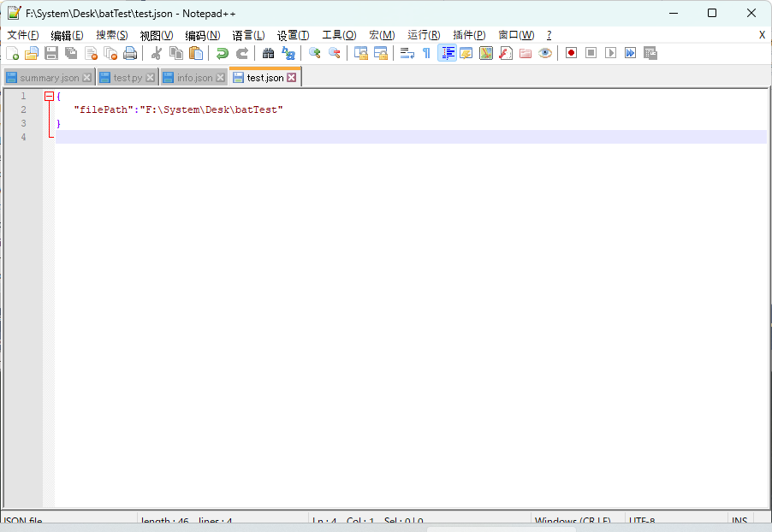Open the 宏(M) menu
The image size is (772, 532).
[382, 35]
